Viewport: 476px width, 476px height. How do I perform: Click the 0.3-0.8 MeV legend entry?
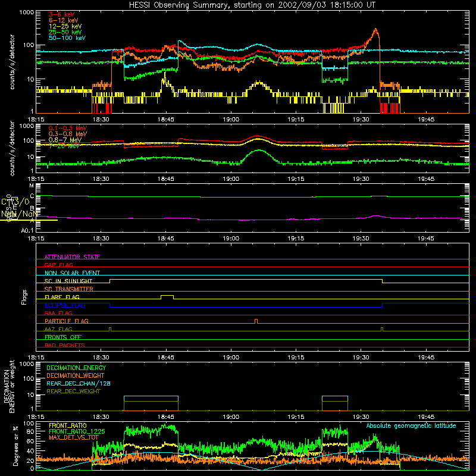68,134
